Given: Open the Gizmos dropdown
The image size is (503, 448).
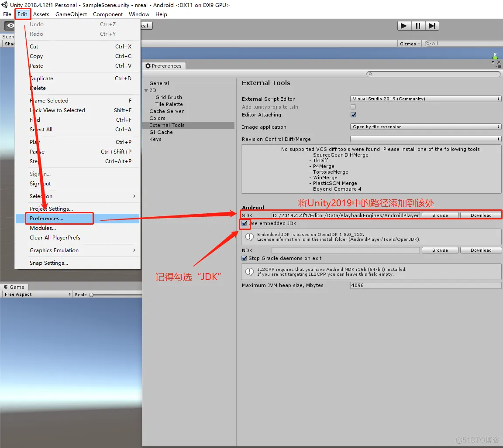Looking at the screenshot, I should coord(410,44).
